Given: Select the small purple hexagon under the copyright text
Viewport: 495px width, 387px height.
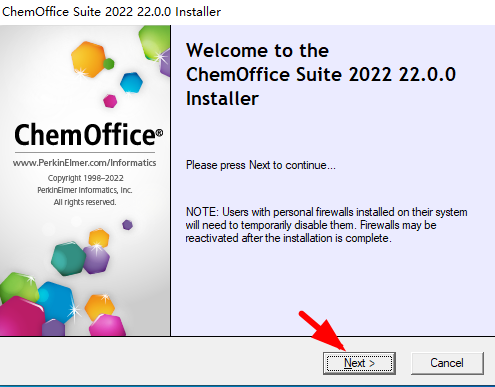Looking at the screenshot, I should [x=127, y=225].
